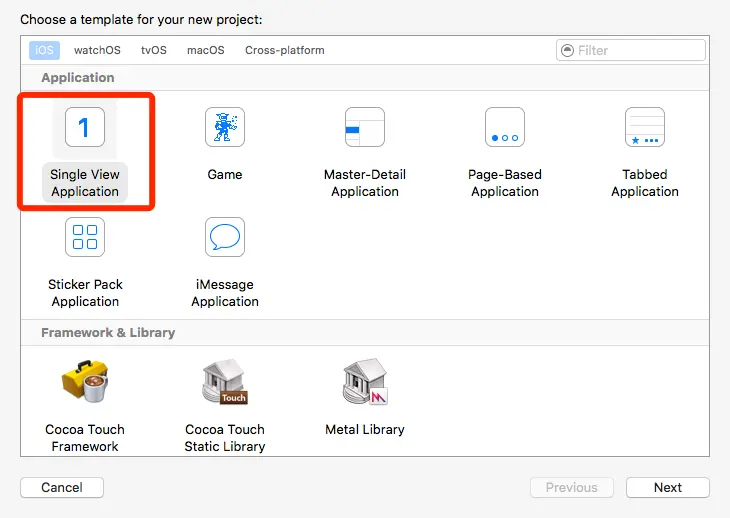Click the "Cocoa Touch Static Library" label
The image size is (730, 518).
click(x=225, y=438)
